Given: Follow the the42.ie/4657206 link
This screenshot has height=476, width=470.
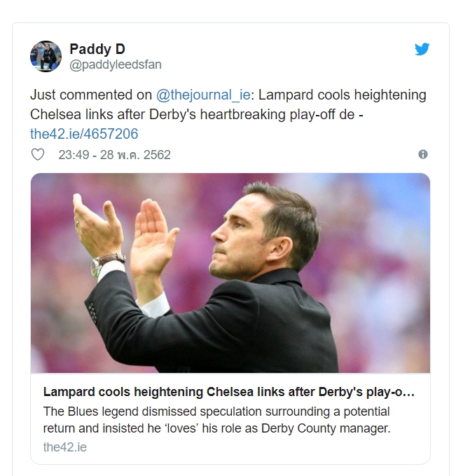Looking at the screenshot, I should pos(84,133).
